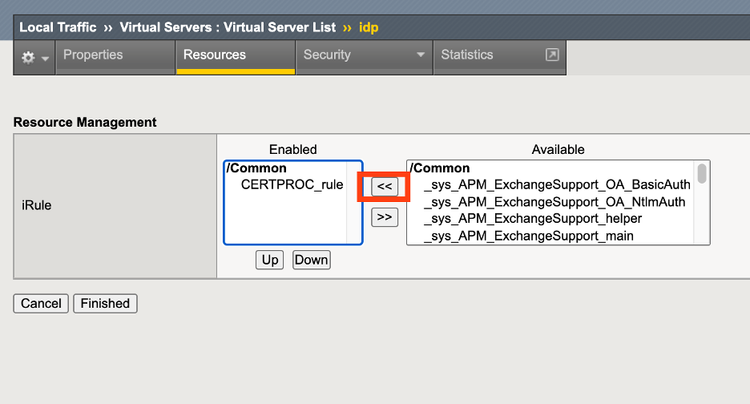Click the Cancel button

41,303
